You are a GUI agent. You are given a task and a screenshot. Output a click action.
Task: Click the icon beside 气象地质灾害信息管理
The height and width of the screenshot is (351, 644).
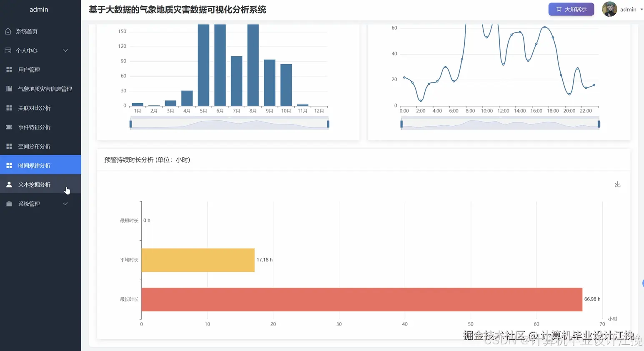tap(9, 89)
